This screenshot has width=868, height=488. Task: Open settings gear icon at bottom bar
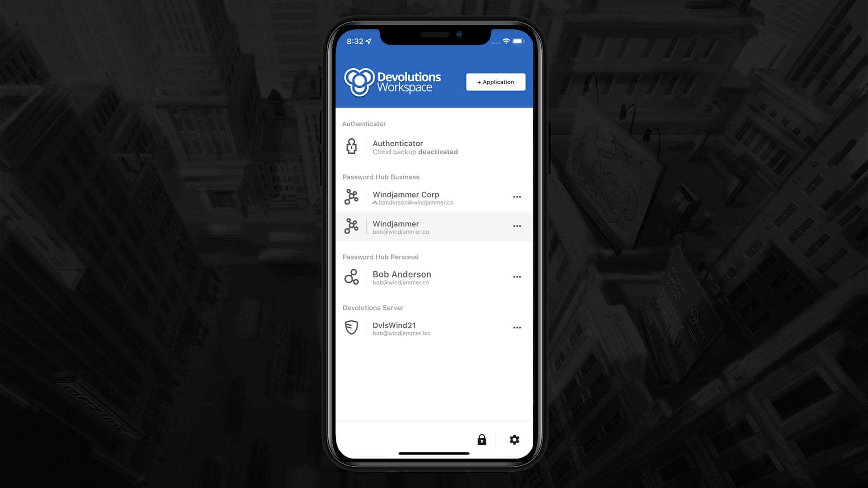pyautogui.click(x=514, y=440)
